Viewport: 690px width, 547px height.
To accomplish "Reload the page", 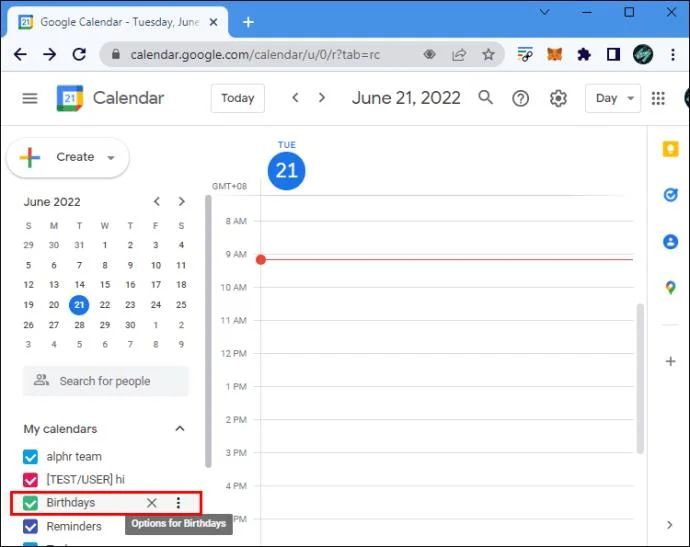I will 79,55.
